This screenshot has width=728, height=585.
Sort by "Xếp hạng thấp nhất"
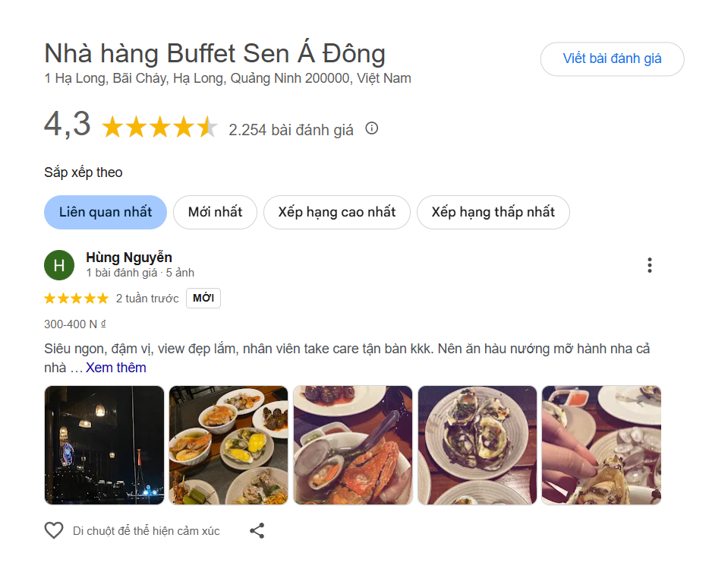pos(493,212)
